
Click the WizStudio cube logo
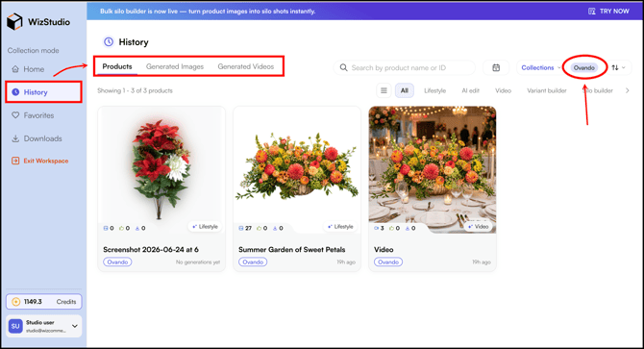point(14,22)
